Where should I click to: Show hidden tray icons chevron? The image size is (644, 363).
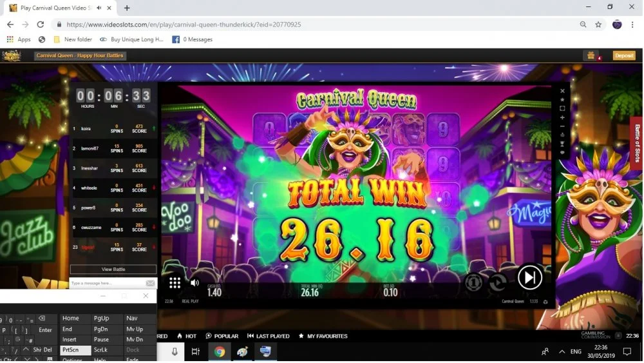[x=562, y=351]
